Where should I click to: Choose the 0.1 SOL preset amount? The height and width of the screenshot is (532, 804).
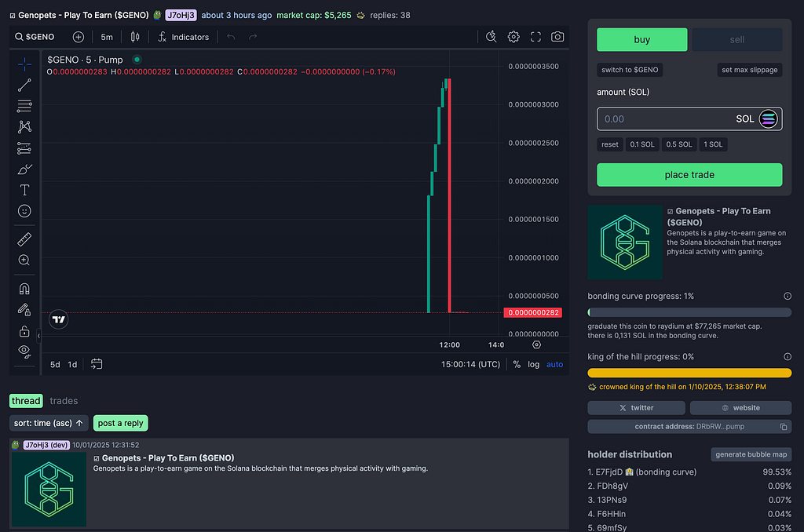point(642,144)
